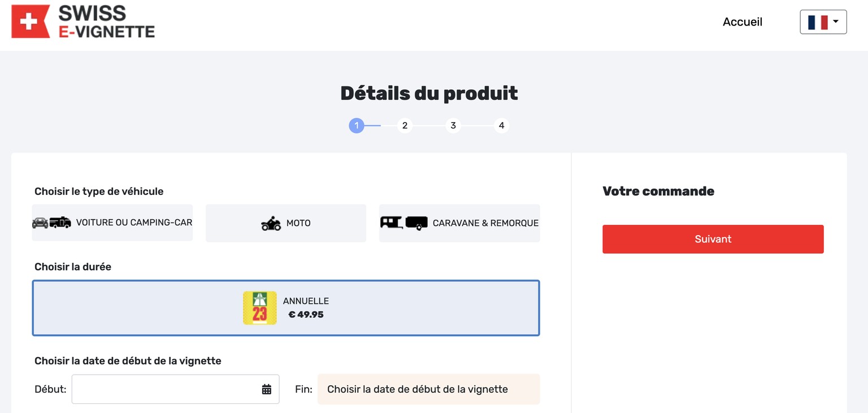Go to the Accueil page
This screenshot has width=868, height=413.
(743, 22)
